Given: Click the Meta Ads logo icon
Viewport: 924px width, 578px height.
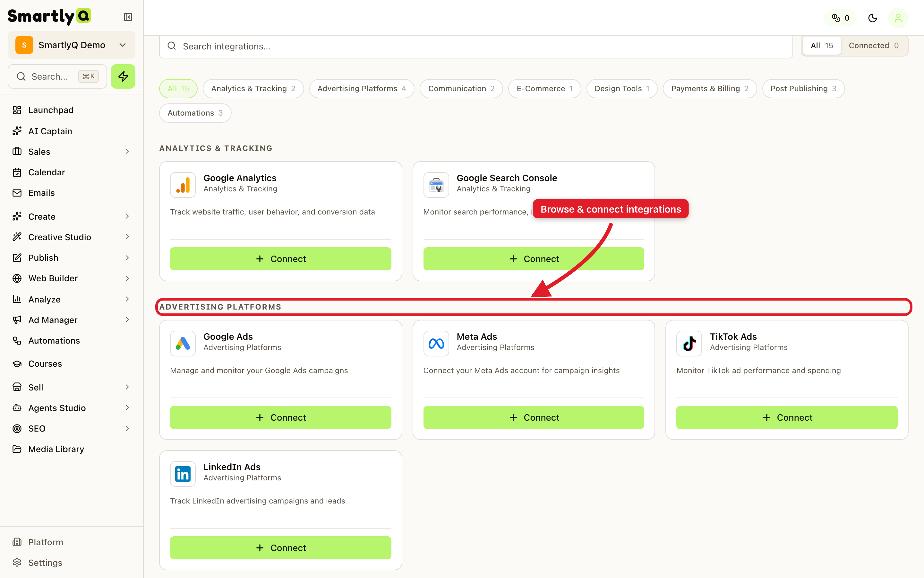Looking at the screenshot, I should pyautogui.click(x=436, y=344).
